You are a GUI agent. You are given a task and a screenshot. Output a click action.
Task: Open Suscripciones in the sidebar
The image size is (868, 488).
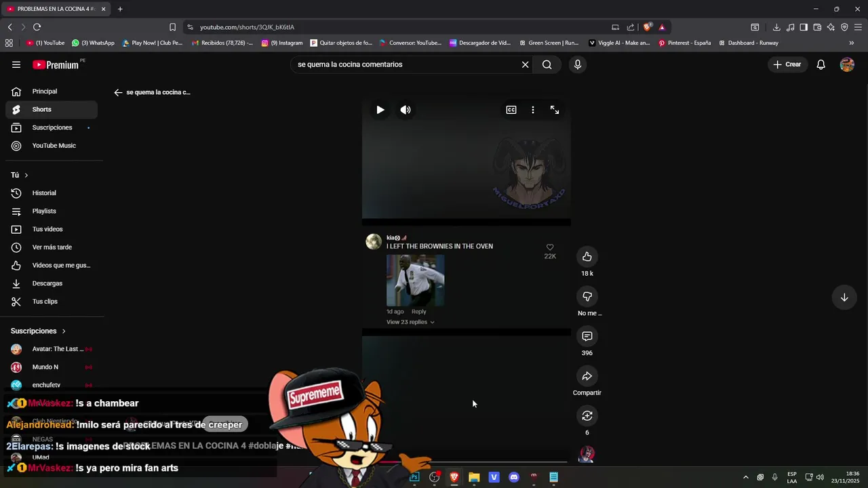pos(52,127)
